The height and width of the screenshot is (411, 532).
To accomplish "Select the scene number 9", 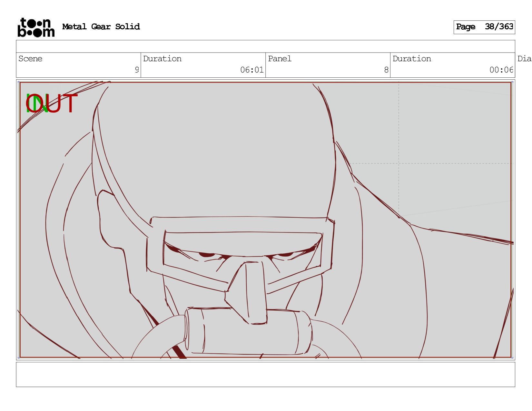I will (x=137, y=70).
